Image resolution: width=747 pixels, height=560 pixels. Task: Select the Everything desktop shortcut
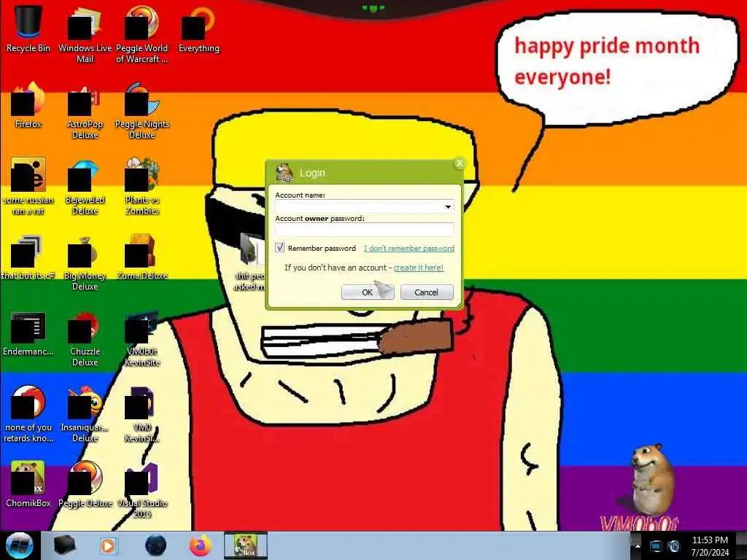198,28
